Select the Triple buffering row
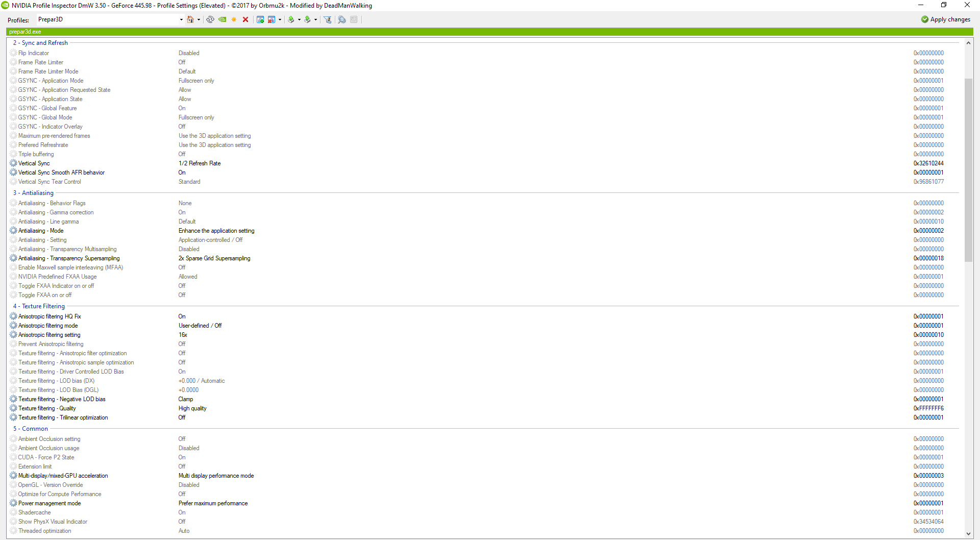Screen dimensions: 980x540 tap(484, 154)
